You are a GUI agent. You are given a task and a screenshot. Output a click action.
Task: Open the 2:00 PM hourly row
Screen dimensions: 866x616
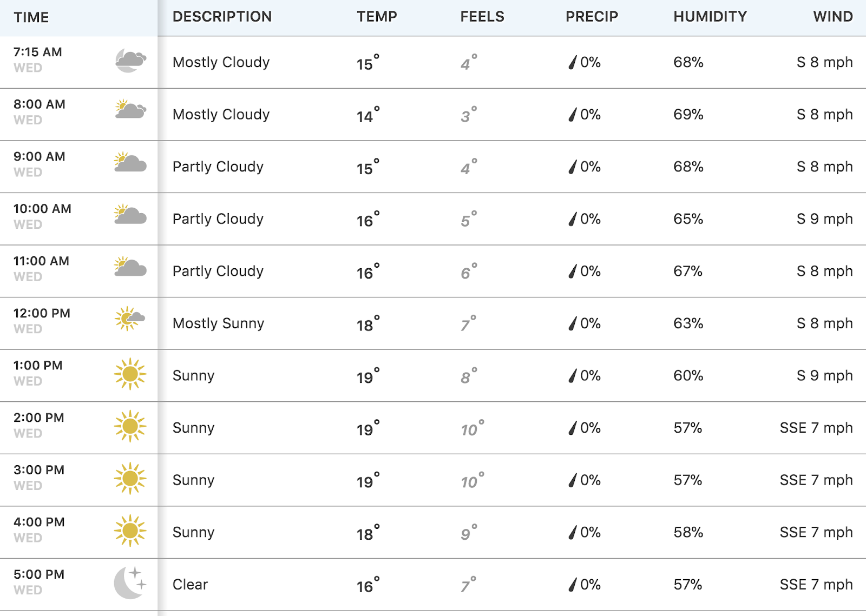pyautogui.click(x=433, y=428)
